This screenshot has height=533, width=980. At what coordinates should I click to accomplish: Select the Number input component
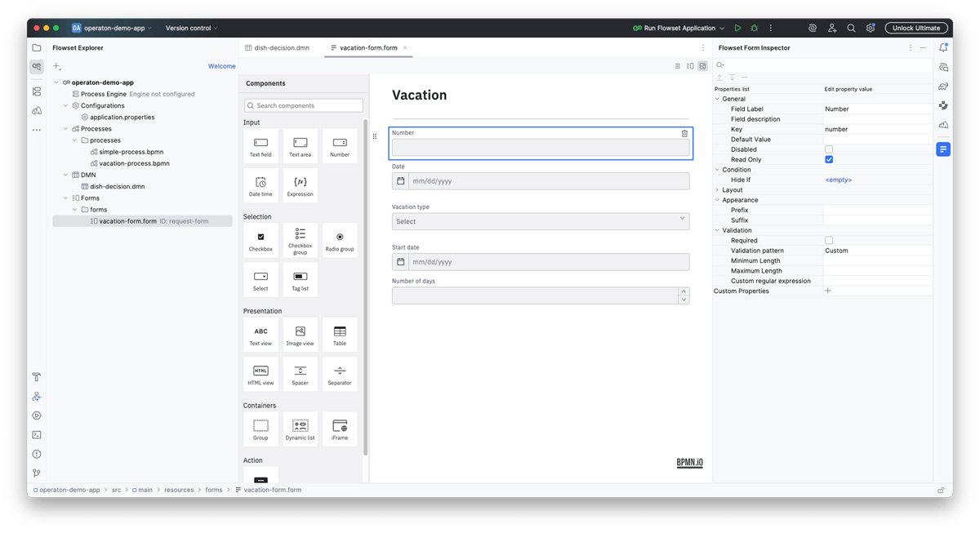pos(340,146)
